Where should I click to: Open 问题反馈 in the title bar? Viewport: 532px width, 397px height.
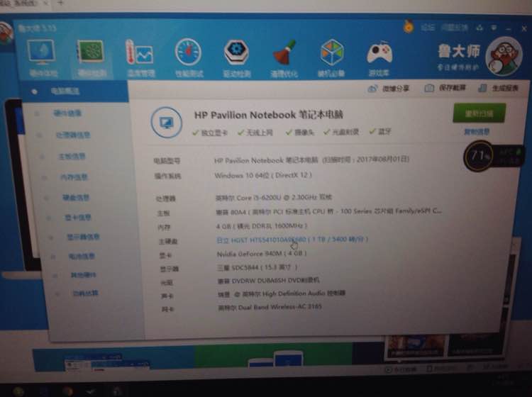(454, 28)
